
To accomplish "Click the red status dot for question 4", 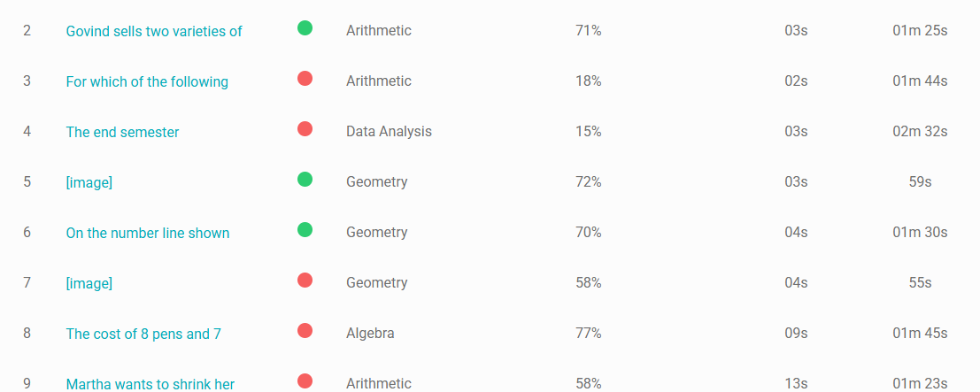I will click(x=305, y=129).
